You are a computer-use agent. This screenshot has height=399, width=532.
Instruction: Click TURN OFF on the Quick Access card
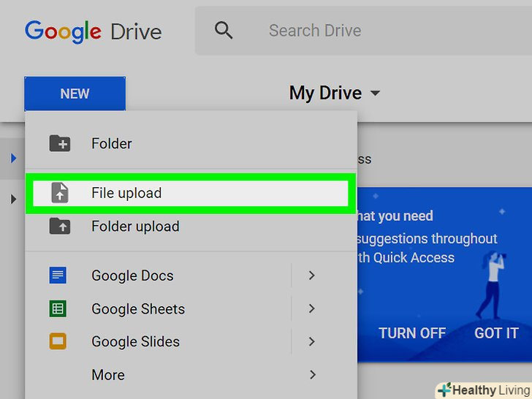pos(412,333)
